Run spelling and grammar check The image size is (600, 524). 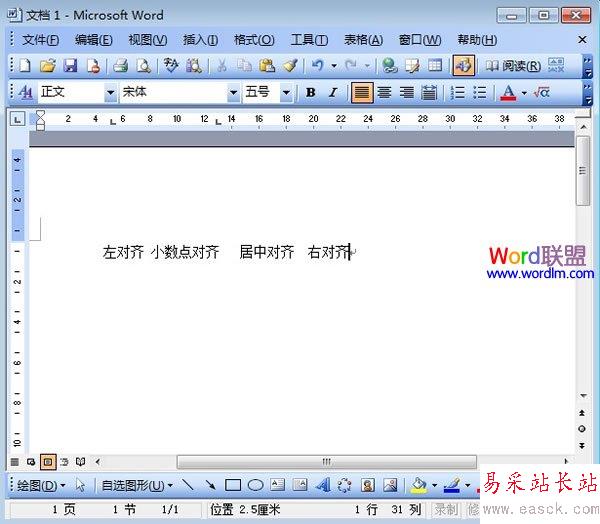pos(171,66)
